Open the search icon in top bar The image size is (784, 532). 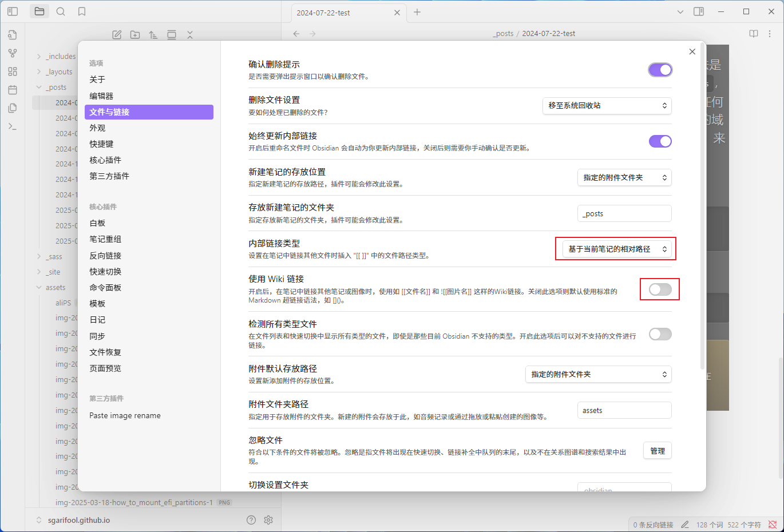(61, 11)
